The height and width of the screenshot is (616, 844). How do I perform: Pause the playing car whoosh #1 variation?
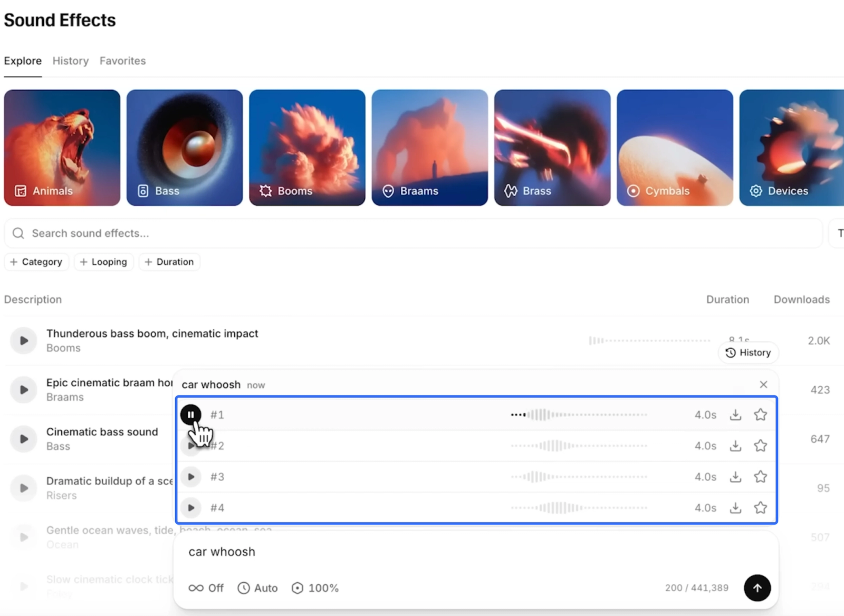pos(191,415)
